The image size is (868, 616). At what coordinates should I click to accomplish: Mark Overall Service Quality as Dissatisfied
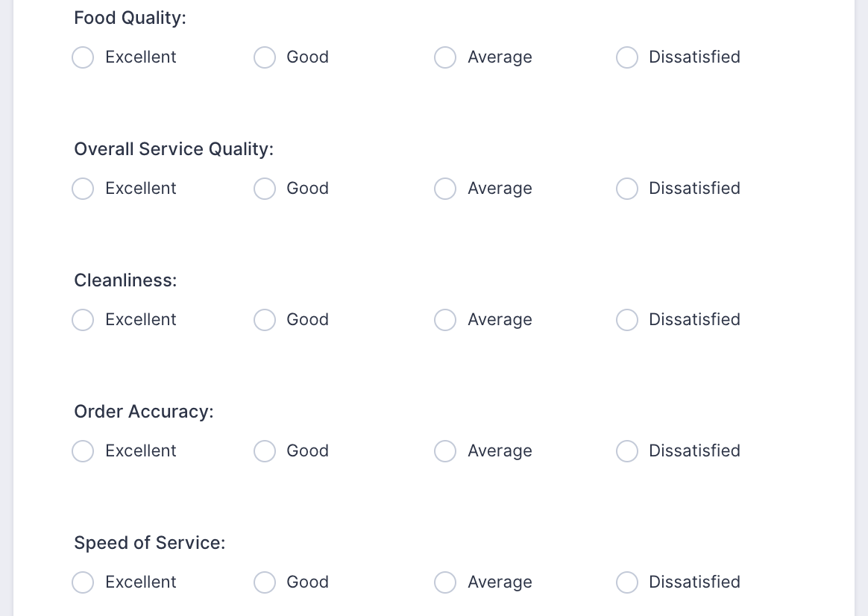point(627,189)
